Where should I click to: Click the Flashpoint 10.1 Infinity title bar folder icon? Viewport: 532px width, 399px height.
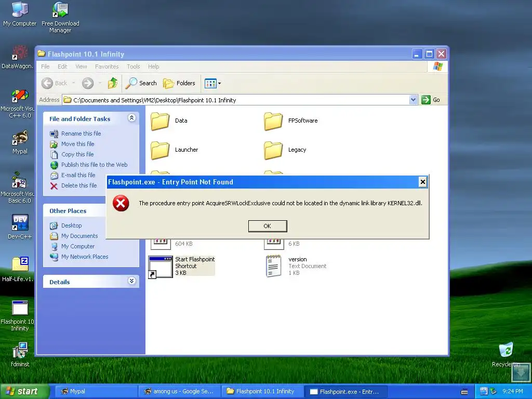(42, 54)
